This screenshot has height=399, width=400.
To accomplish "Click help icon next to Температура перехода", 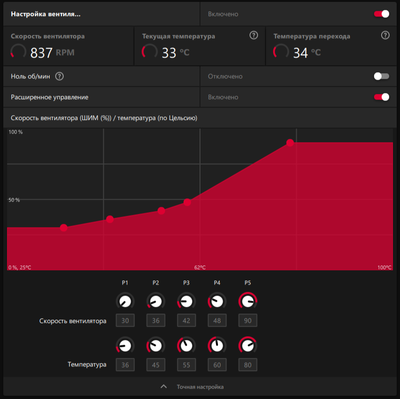I will 385,35.
